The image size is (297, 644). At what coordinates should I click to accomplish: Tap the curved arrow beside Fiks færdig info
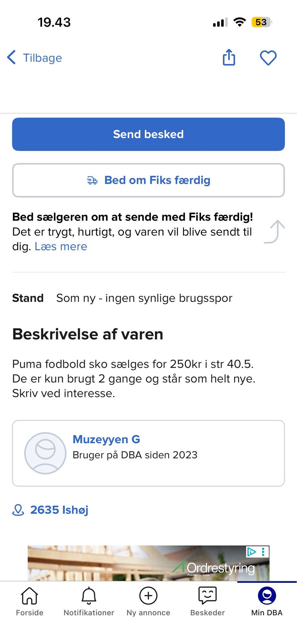tap(275, 232)
